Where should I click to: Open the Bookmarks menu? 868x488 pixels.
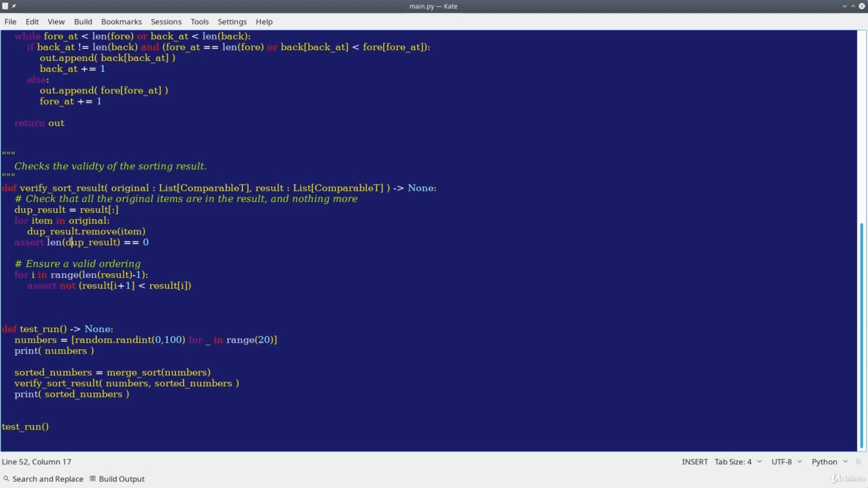pos(121,22)
